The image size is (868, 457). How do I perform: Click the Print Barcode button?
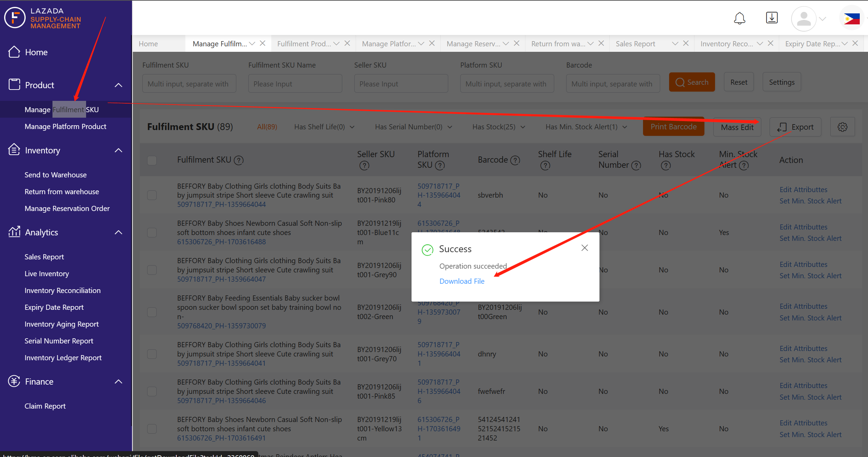674,127
